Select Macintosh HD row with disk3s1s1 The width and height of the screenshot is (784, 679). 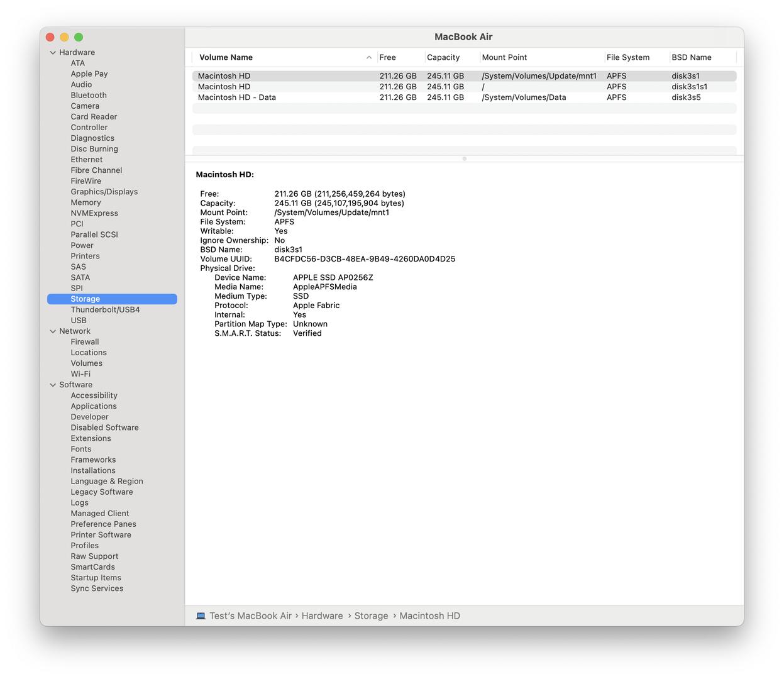[x=464, y=87]
